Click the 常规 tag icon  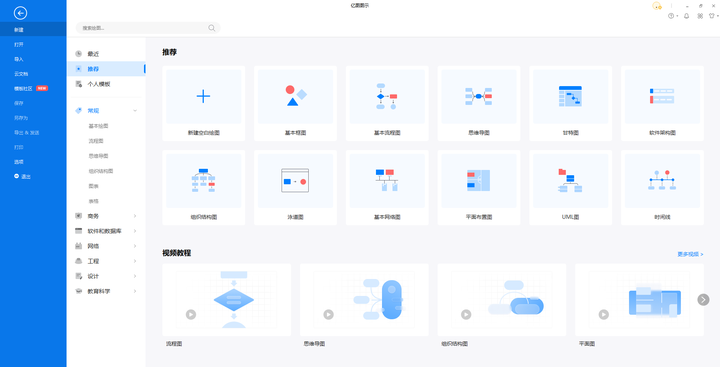click(79, 111)
